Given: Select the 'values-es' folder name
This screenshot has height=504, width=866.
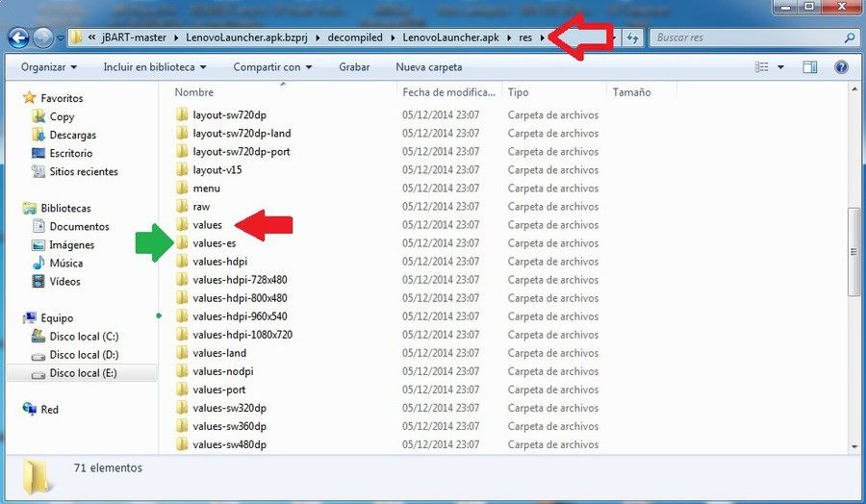Looking at the screenshot, I should [215, 243].
